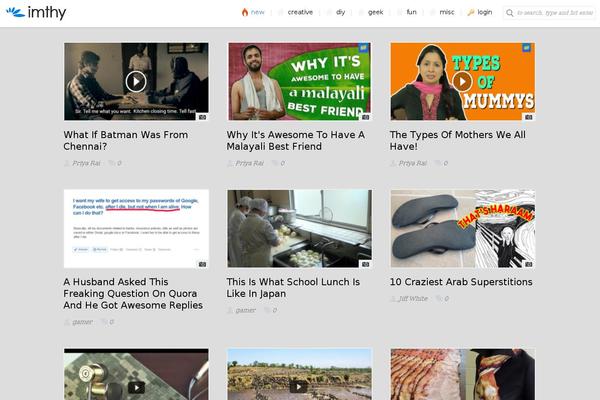Viewport: 600px width, 400px height.
Task: Open the That's Haraam slippers thumbnail
Action: coord(463,229)
